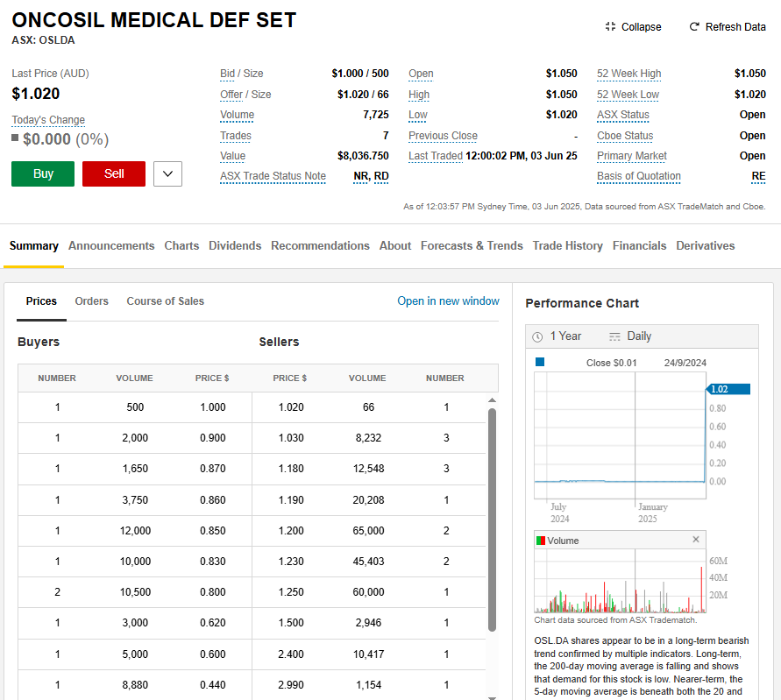The width and height of the screenshot is (781, 700).
Task: Click seller volume 8,232 cell
Action: point(368,438)
